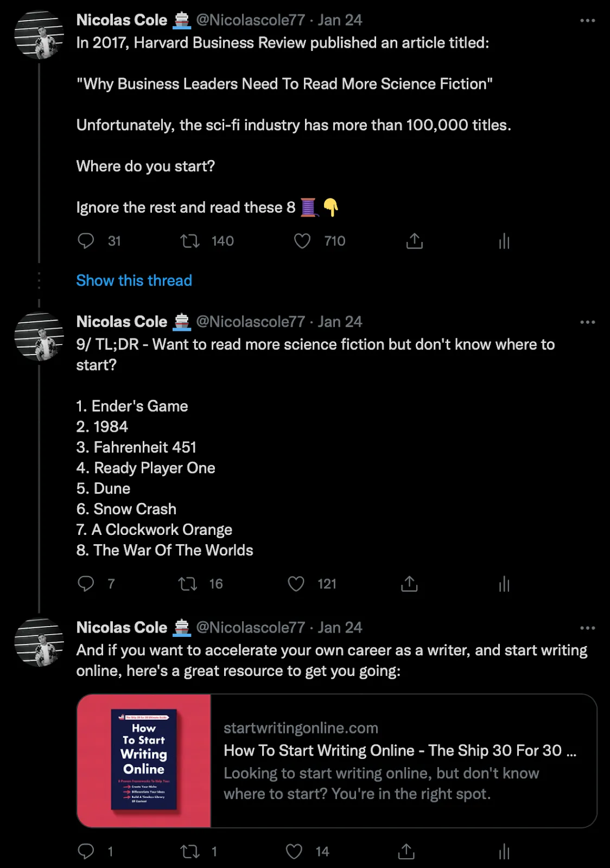The height and width of the screenshot is (868, 610).
Task: Open more options on the TL;DR tweet
Action: 588,322
